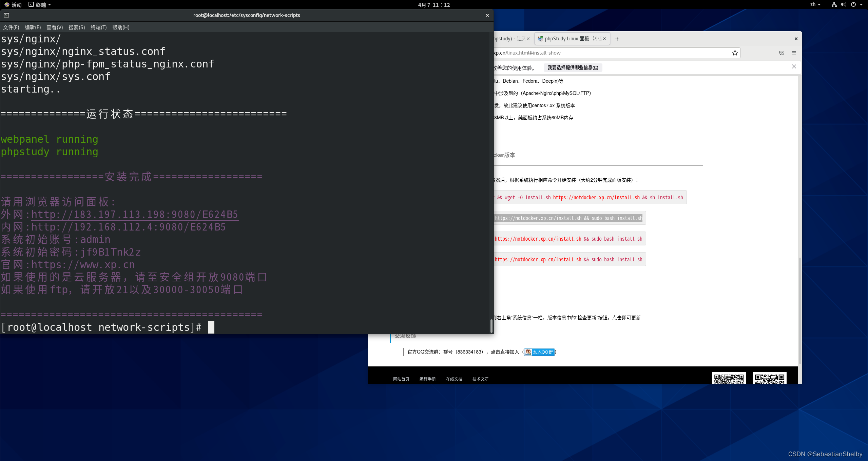Click terminal text 官网:https://www.xp.cn

tap(68, 265)
